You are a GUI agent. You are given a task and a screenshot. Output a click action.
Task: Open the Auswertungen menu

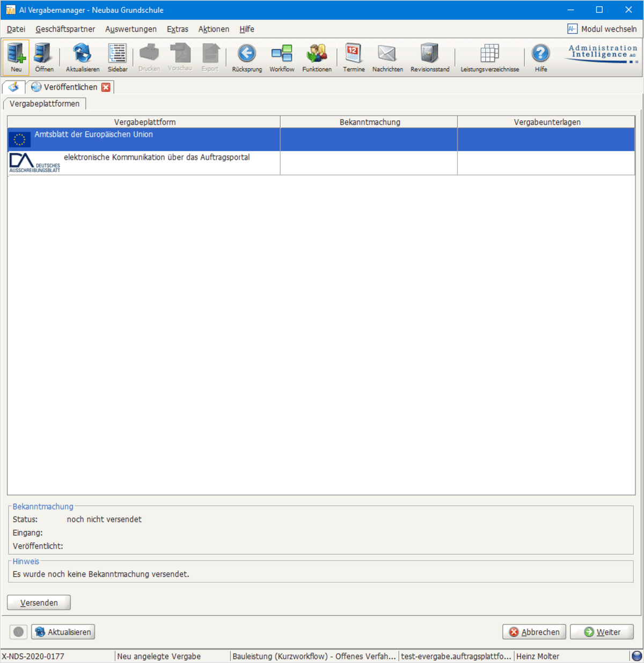click(131, 29)
